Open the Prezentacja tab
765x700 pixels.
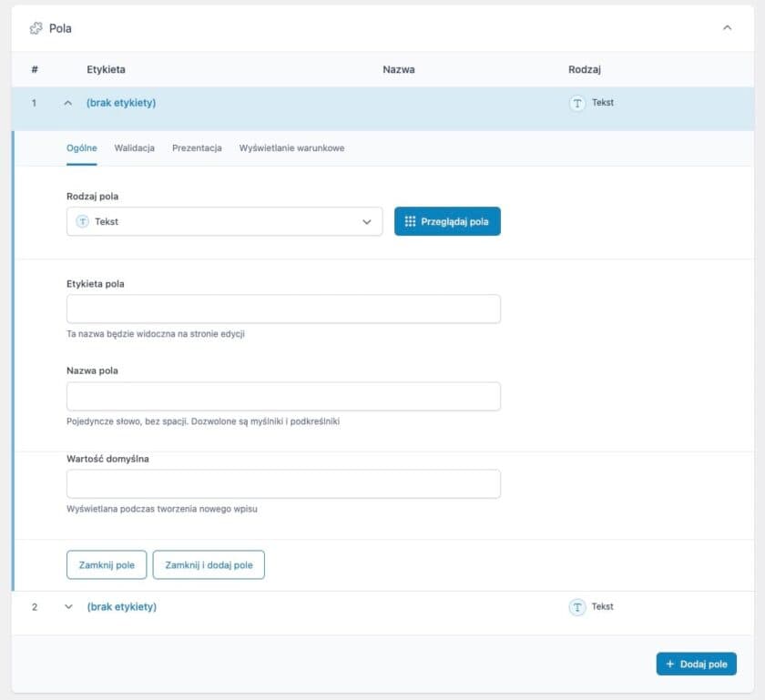pyautogui.click(x=197, y=147)
